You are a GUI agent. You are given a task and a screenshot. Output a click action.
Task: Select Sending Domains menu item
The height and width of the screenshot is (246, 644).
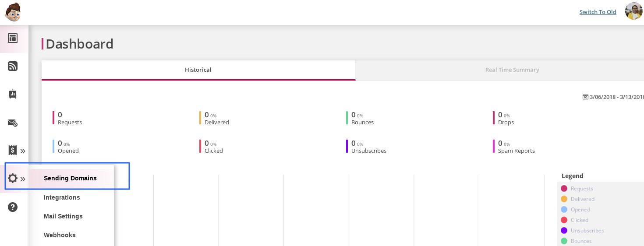70,178
